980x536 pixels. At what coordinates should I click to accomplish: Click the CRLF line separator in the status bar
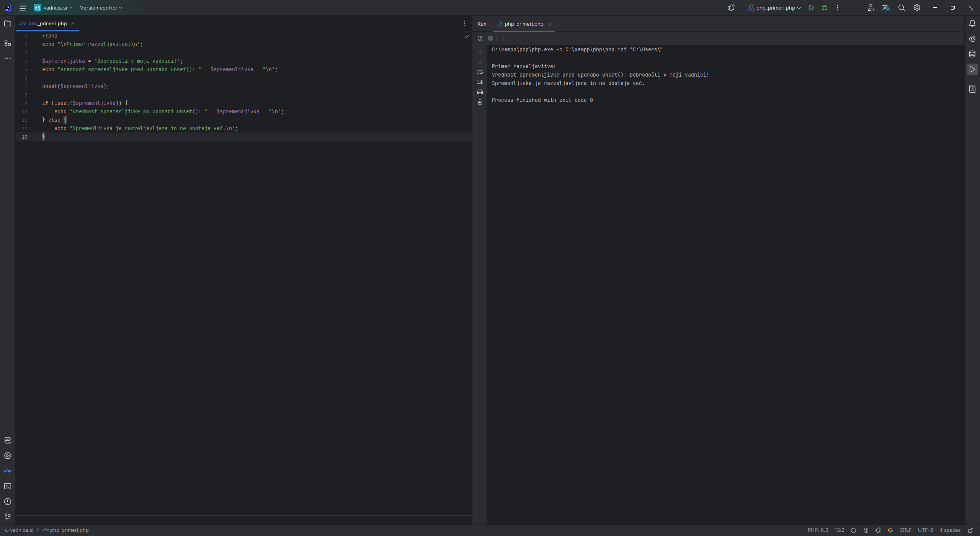(905, 530)
